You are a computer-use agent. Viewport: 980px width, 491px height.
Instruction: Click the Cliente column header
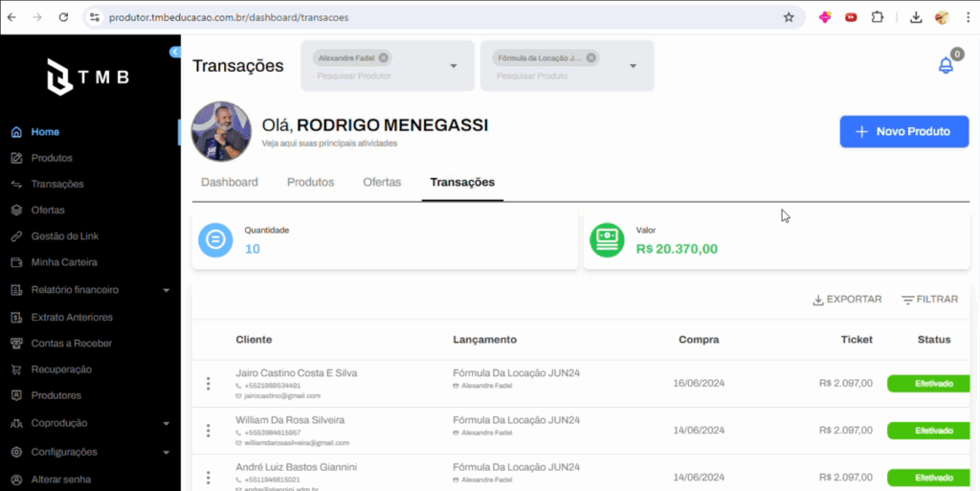tap(254, 340)
